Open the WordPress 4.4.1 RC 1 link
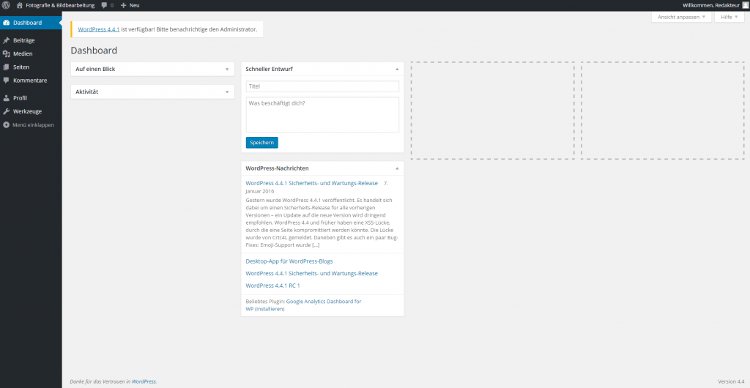This screenshot has height=388, width=750. [x=272, y=286]
